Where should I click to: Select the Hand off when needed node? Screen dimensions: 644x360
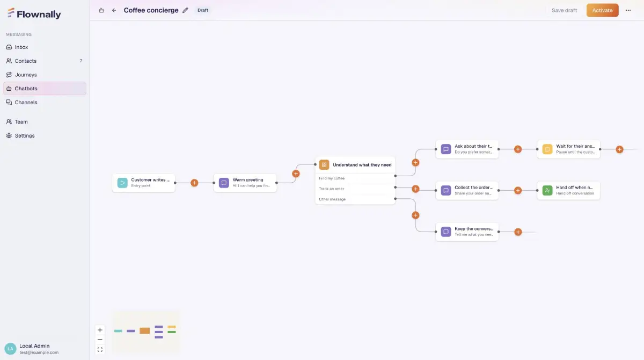point(568,190)
